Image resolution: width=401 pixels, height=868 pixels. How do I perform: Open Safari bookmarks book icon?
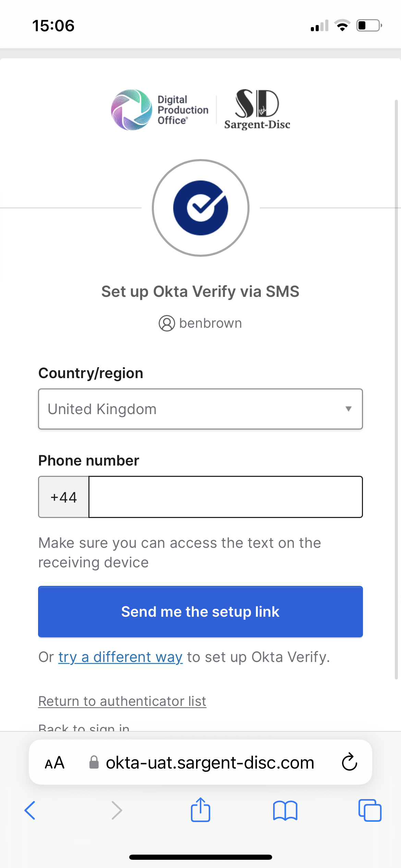tap(285, 811)
